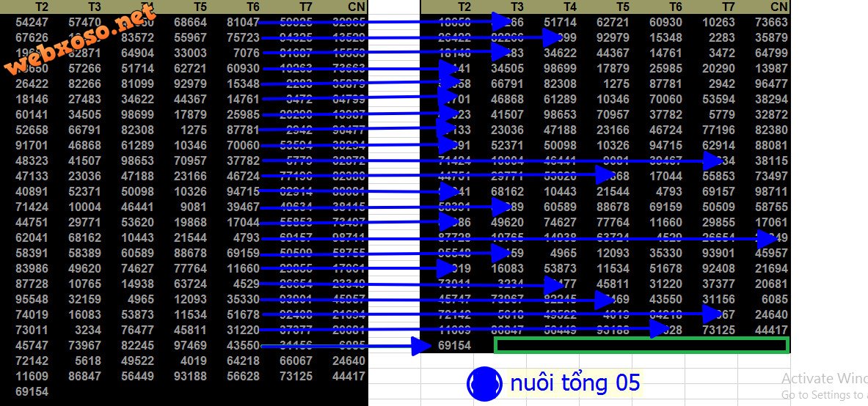Select 11609 in the left table

point(32,376)
